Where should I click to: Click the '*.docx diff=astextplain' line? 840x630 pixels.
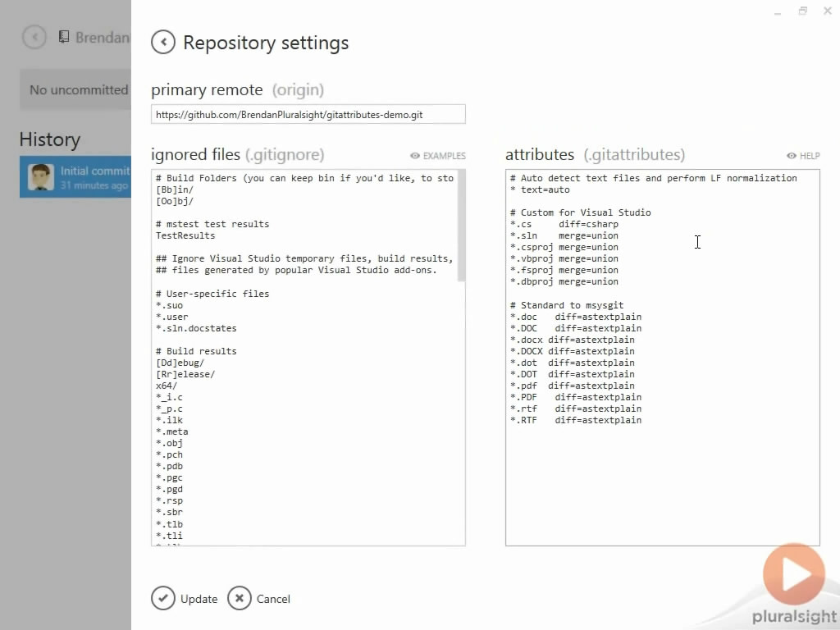pyautogui.click(x=572, y=340)
